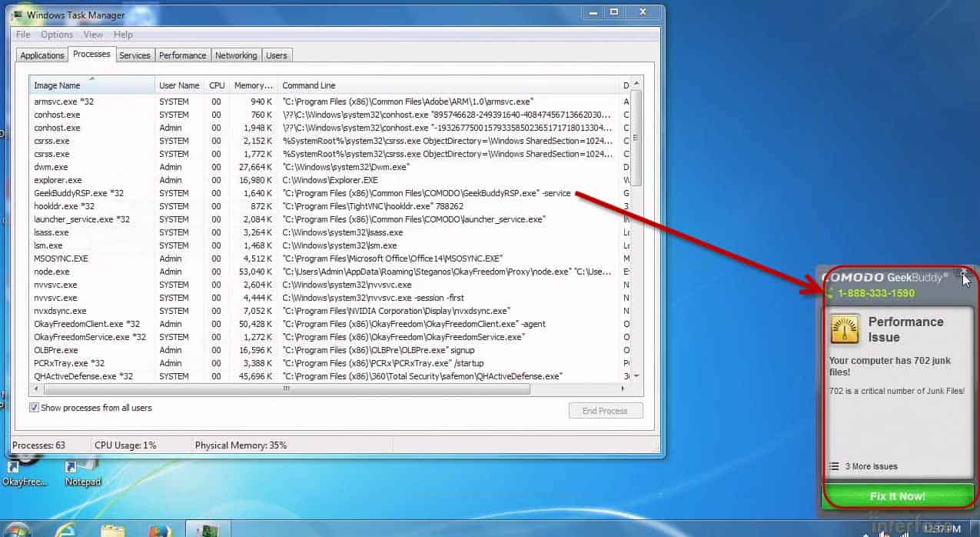980x537 pixels.
Task: Switch to the Users tab
Action: (277, 55)
